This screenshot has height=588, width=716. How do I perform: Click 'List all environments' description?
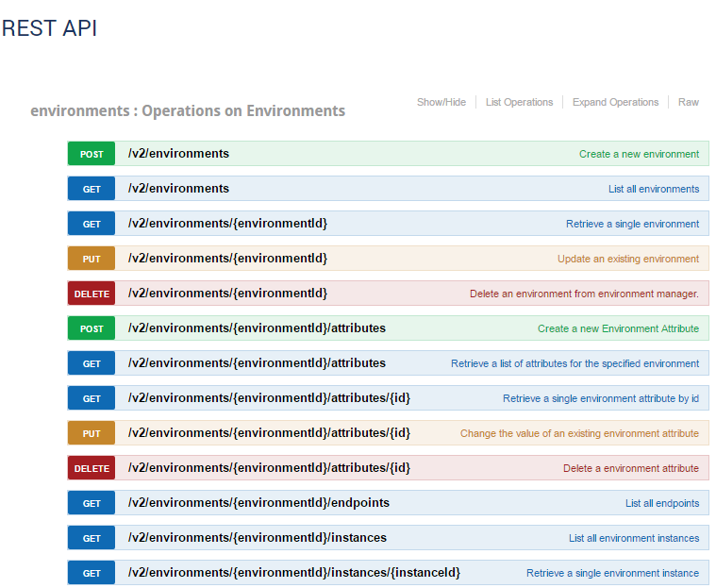tap(654, 189)
